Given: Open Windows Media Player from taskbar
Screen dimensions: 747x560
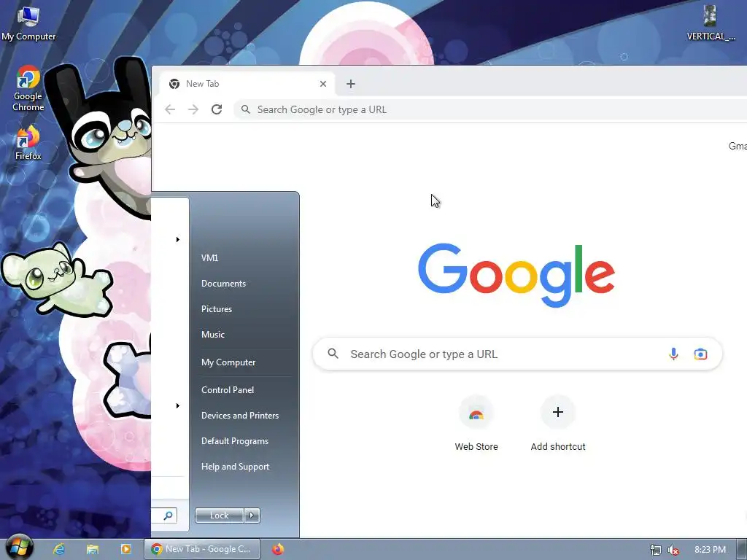Looking at the screenshot, I should [126, 549].
